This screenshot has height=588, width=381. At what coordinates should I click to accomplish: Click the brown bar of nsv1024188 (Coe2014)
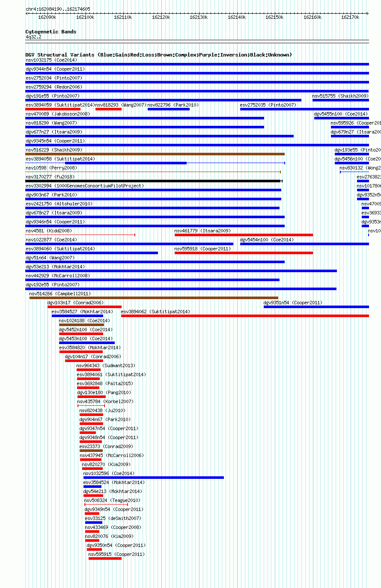(x=81, y=325)
